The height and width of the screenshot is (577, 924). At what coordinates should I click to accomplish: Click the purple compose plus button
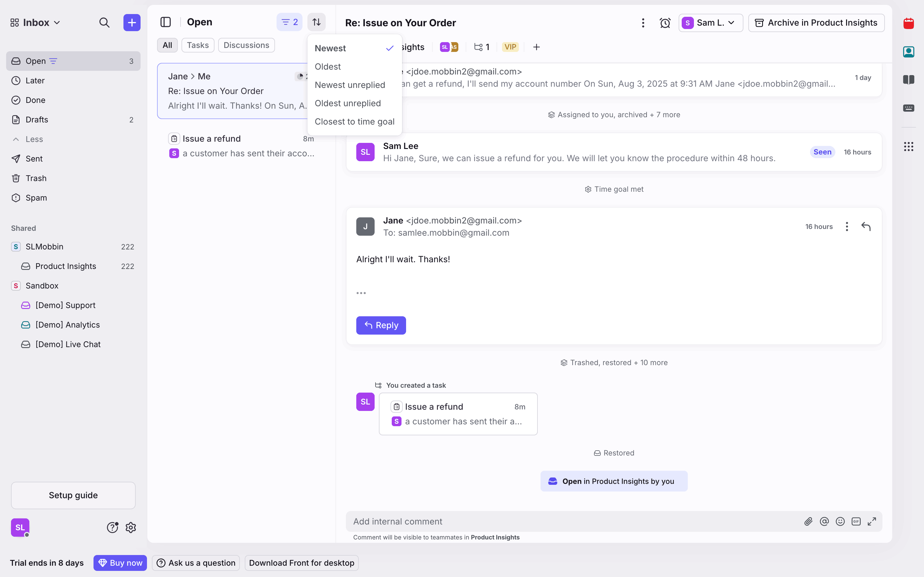pyautogui.click(x=132, y=23)
